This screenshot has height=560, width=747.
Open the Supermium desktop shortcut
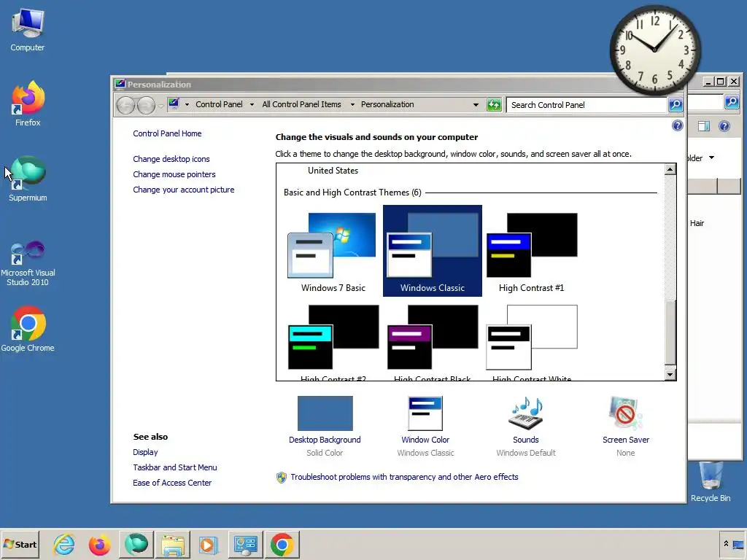28,179
